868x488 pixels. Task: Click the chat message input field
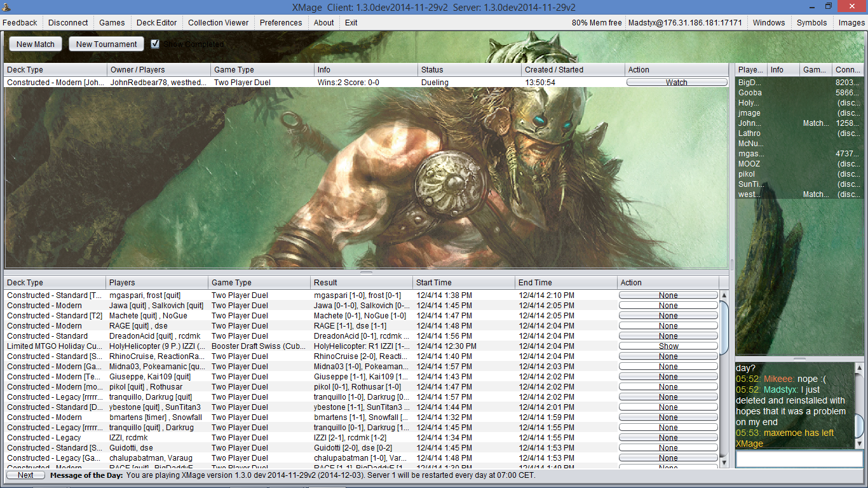[x=799, y=459]
